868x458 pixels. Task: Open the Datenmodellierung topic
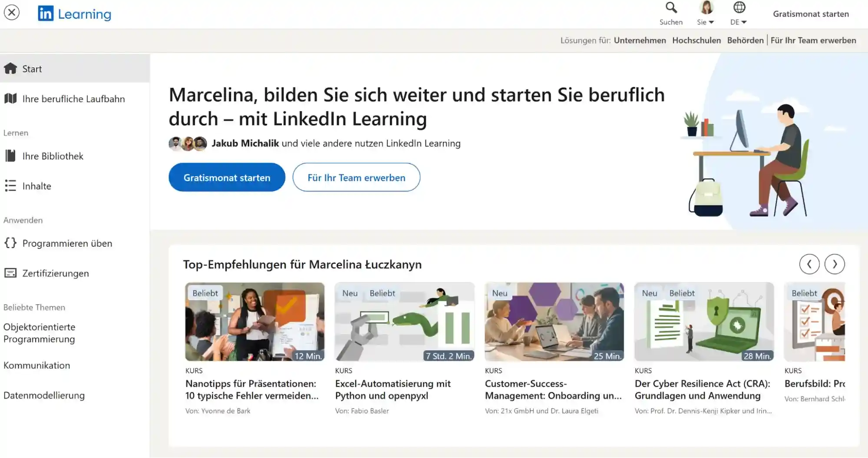(44, 395)
